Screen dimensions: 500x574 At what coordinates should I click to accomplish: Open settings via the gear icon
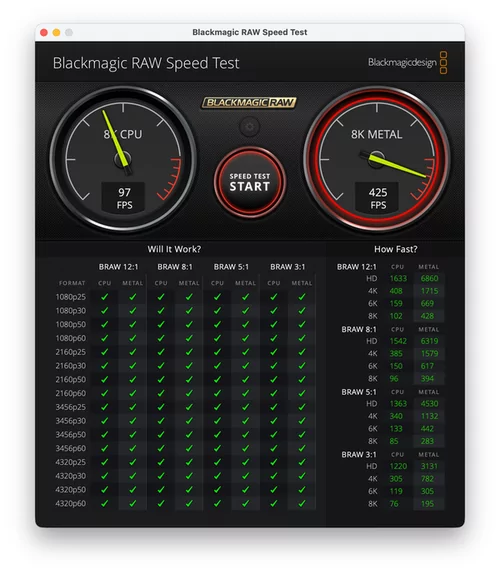click(x=250, y=127)
